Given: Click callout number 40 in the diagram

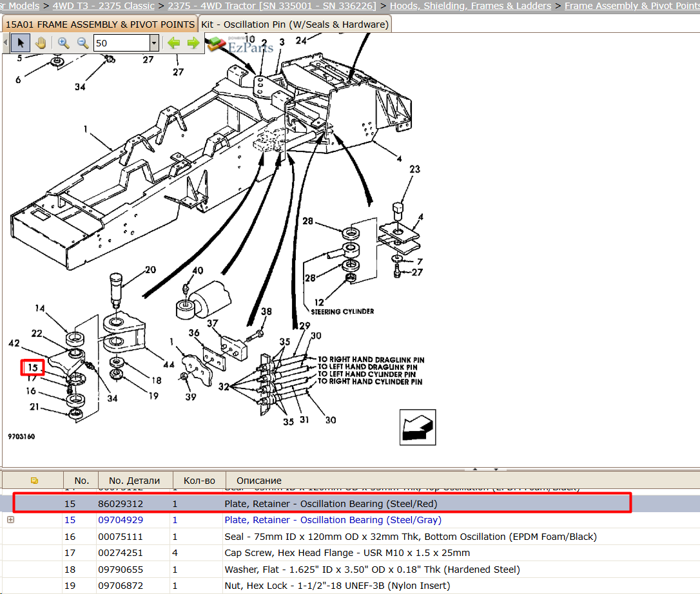Looking at the screenshot, I should [198, 271].
